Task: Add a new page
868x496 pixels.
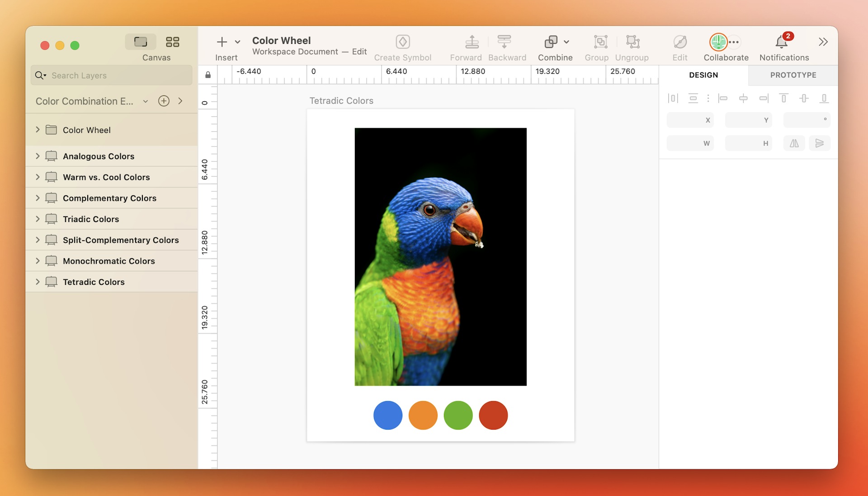Action: point(164,101)
